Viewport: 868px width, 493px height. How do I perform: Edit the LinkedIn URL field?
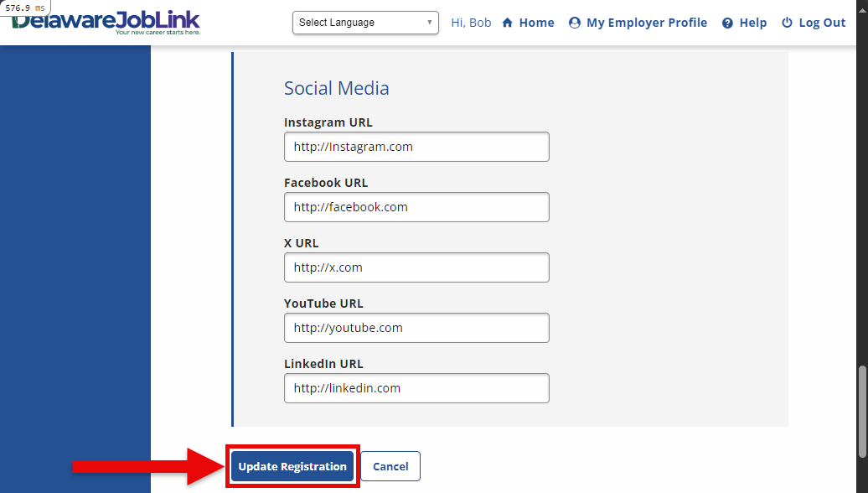416,388
